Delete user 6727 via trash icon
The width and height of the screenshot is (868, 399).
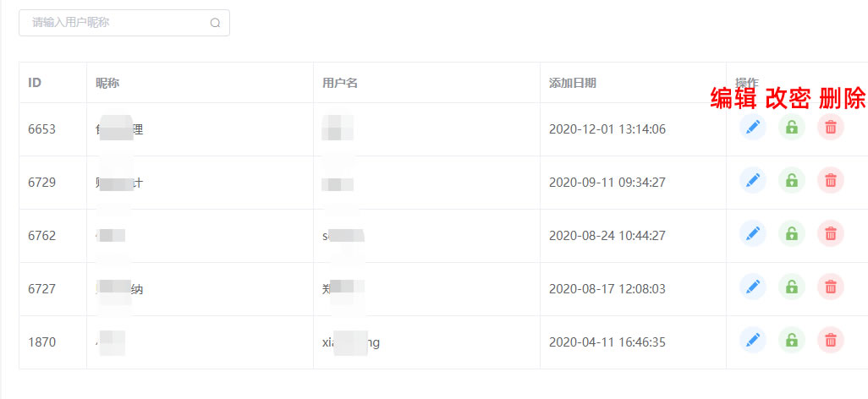point(831,287)
